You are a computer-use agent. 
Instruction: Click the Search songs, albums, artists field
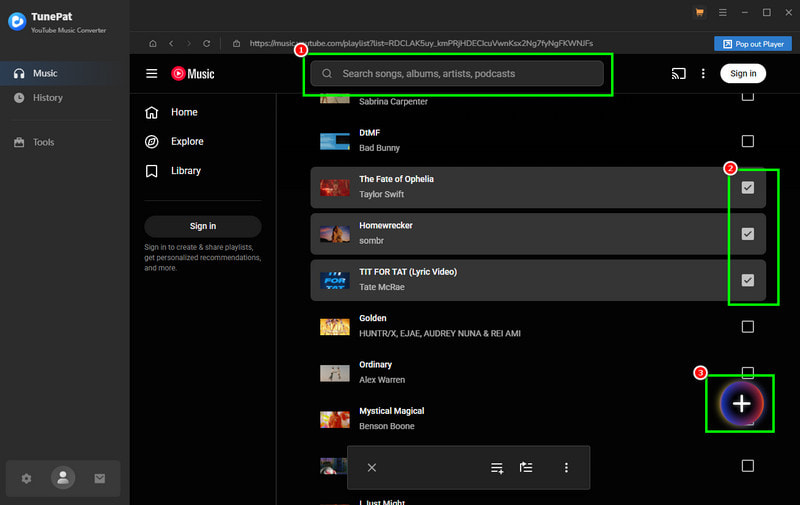tap(457, 73)
